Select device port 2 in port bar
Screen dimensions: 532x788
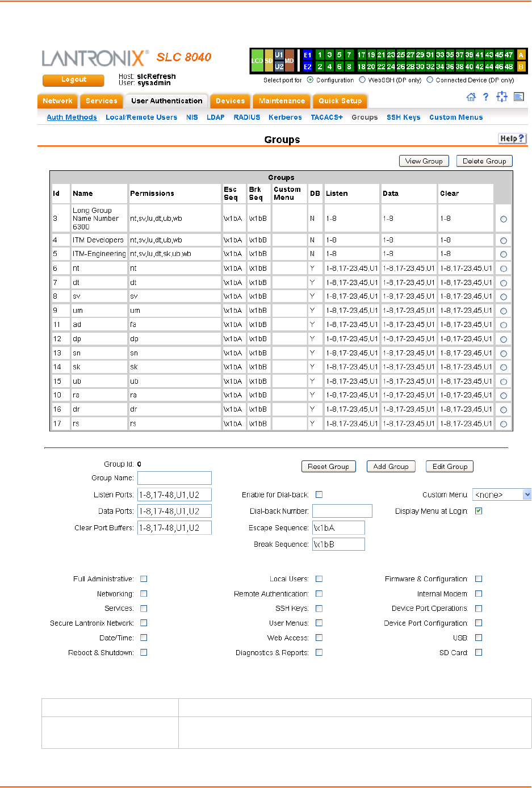(320, 66)
